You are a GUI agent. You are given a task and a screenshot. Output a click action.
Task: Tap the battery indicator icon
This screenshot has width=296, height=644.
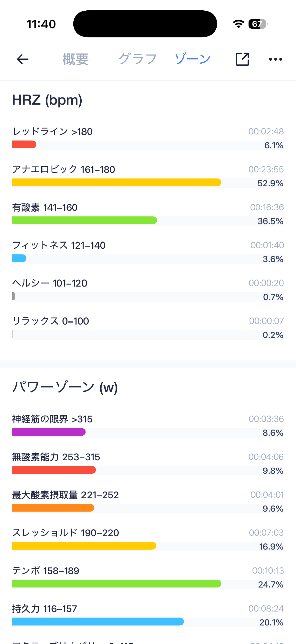258,24
